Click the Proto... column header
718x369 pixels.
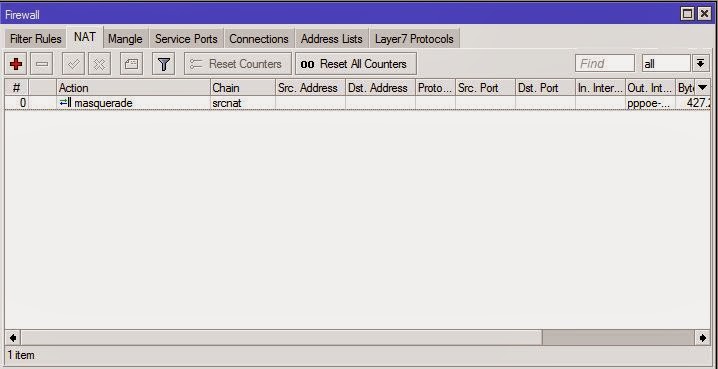click(x=435, y=87)
